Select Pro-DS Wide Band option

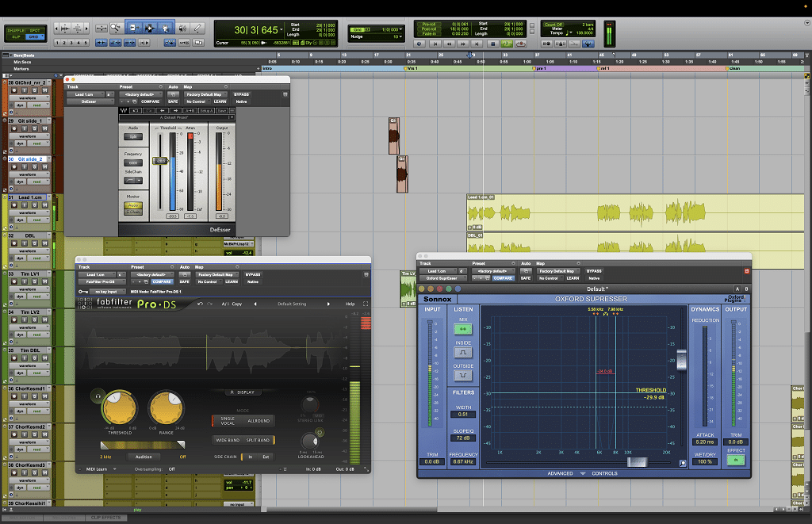[x=228, y=440]
